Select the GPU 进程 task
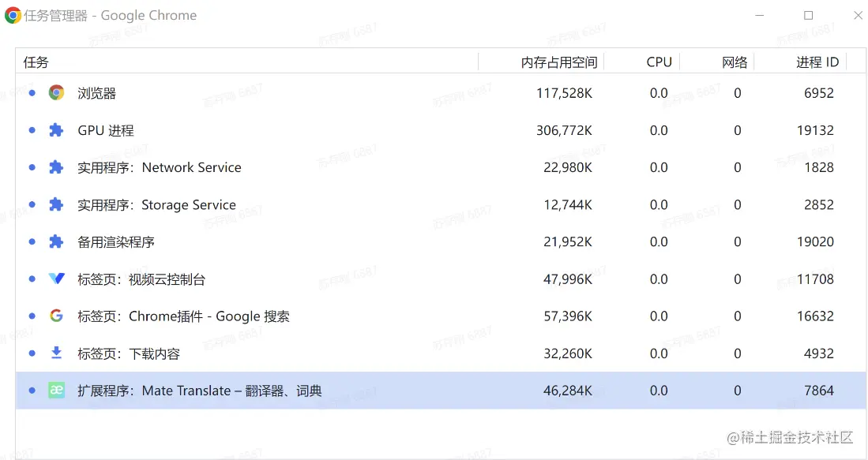868x460 pixels. pos(441,130)
